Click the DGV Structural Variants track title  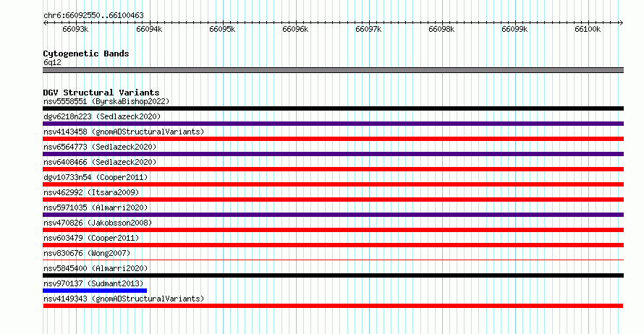click(101, 93)
